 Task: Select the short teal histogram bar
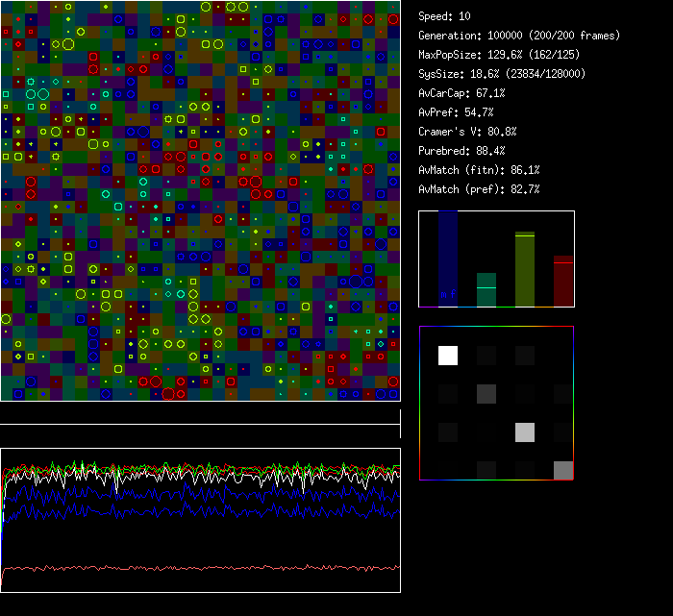click(486, 290)
